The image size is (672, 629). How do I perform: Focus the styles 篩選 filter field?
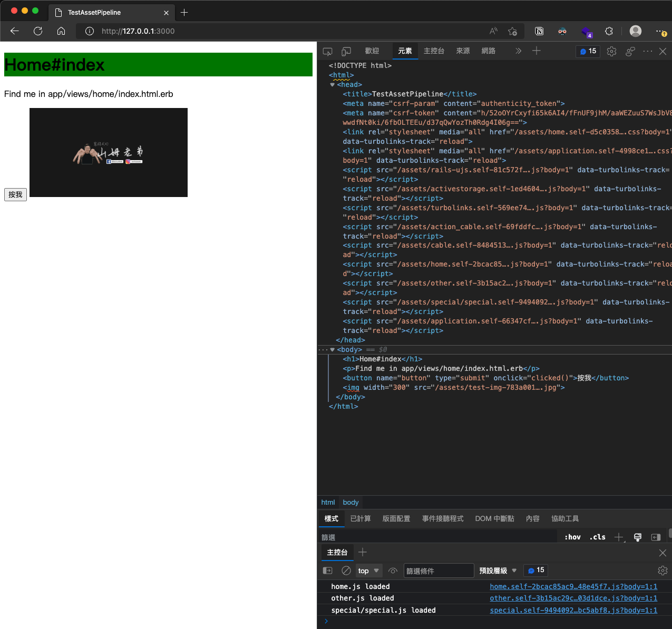pos(437,537)
